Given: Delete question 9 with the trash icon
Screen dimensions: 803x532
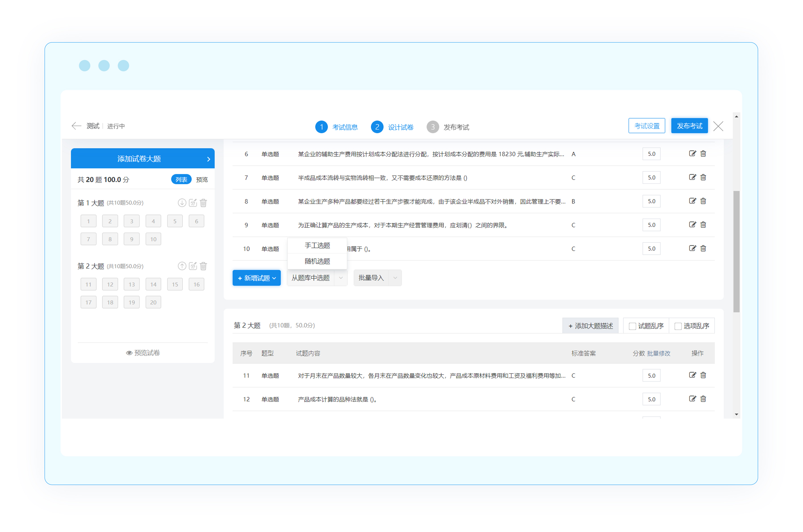Looking at the screenshot, I should click(x=703, y=225).
